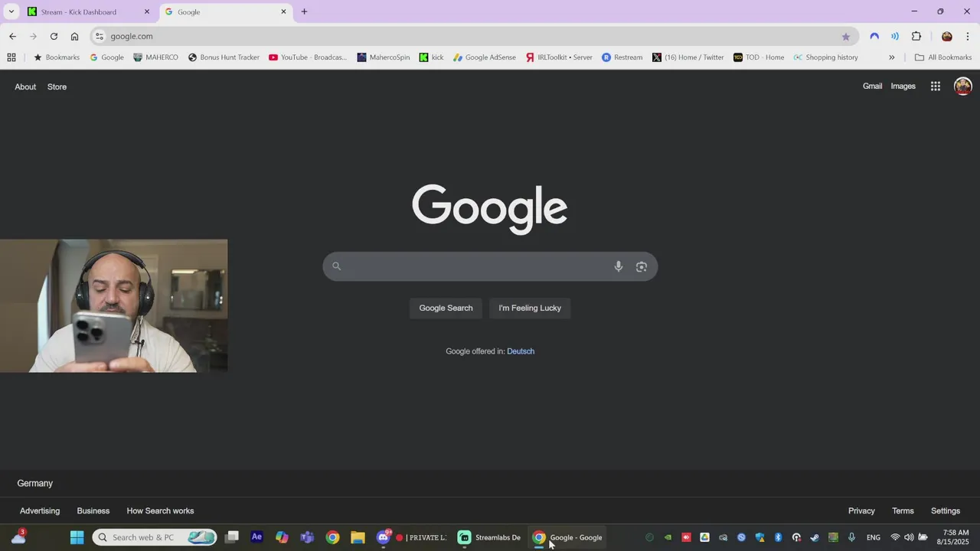Reload the google.com page

tap(54, 36)
